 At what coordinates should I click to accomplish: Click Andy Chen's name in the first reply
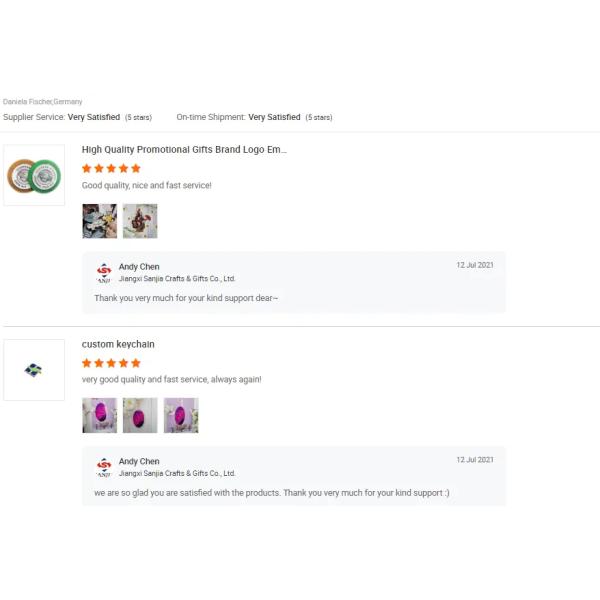click(139, 267)
